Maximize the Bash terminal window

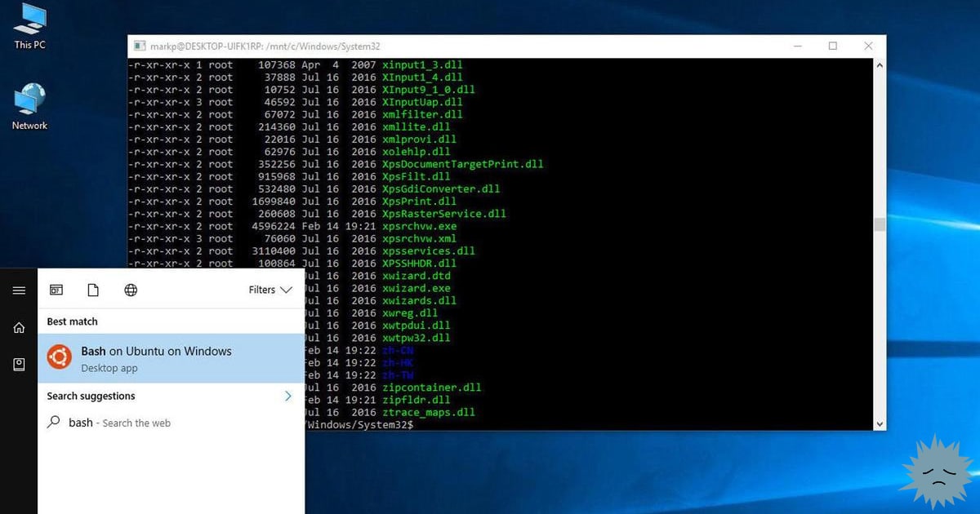[833, 47]
